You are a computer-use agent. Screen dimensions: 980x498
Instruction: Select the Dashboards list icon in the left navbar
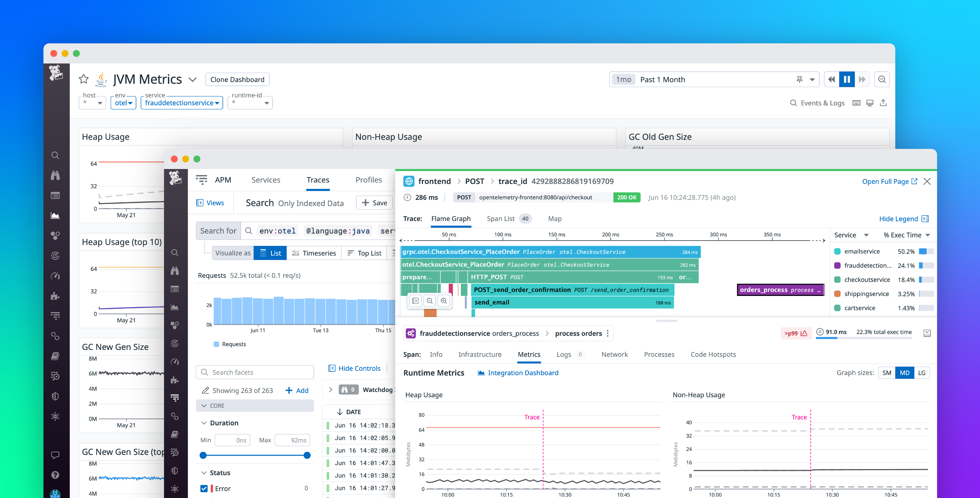(x=55, y=195)
